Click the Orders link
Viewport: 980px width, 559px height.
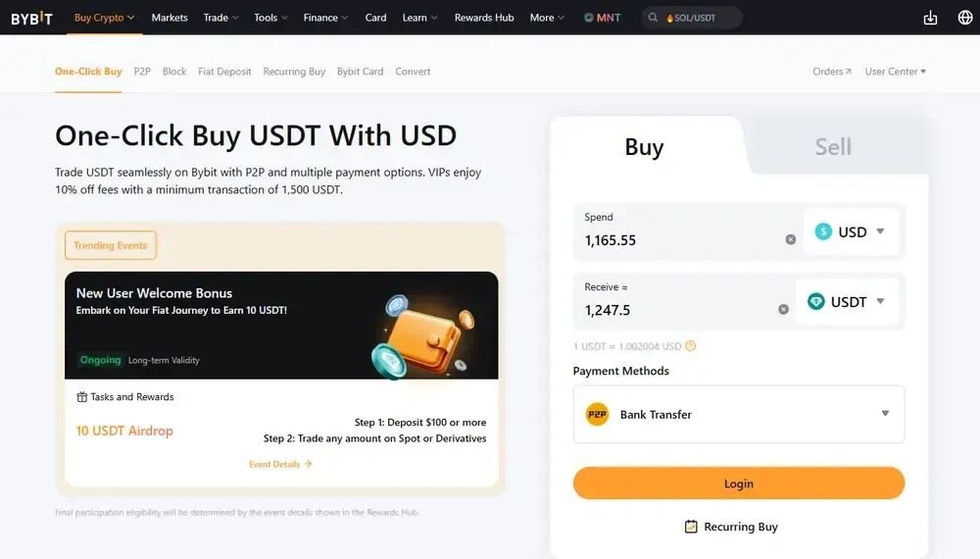click(832, 72)
